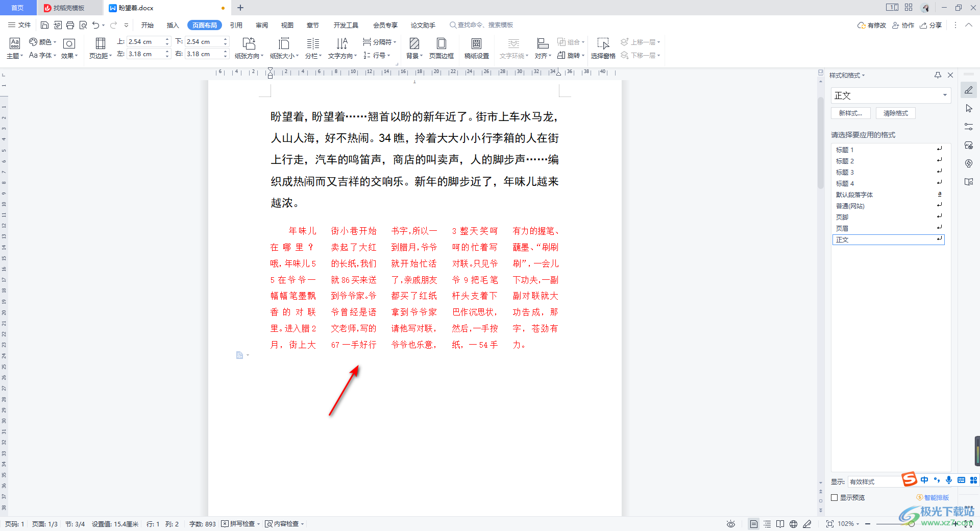The image size is (980, 531).
Task: Open the 背景 (Background) tool
Action: coord(414,49)
